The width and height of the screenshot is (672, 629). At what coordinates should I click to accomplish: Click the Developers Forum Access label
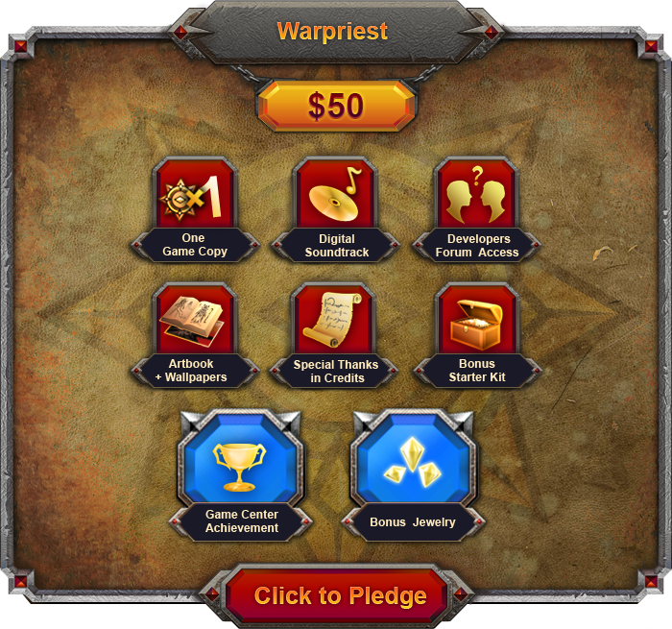click(x=477, y=246)
